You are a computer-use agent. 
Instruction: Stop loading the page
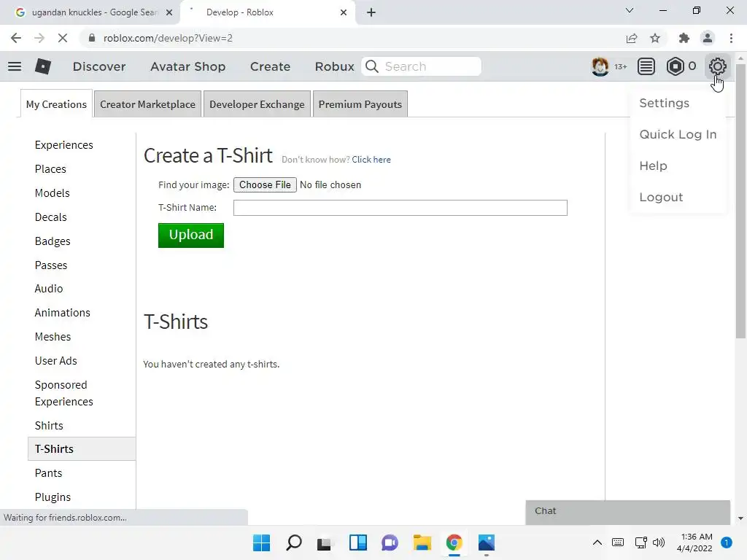(x=63, y=38)
